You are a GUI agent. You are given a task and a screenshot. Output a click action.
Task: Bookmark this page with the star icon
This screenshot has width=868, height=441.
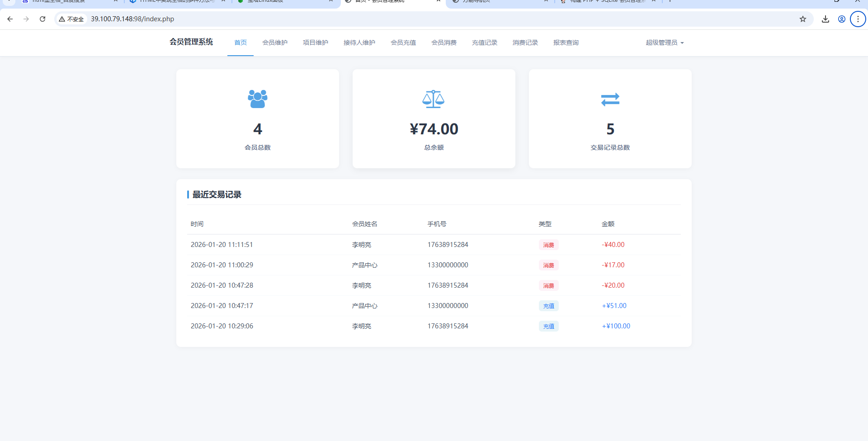tap(802, 19)
